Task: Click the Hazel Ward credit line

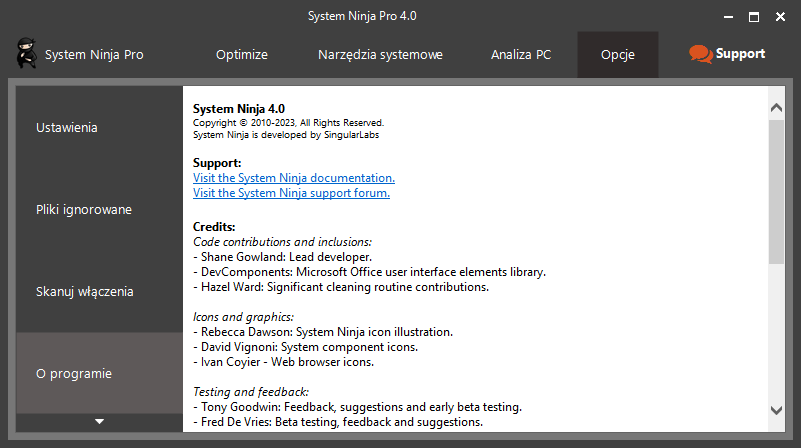Action: click(341, 287)
